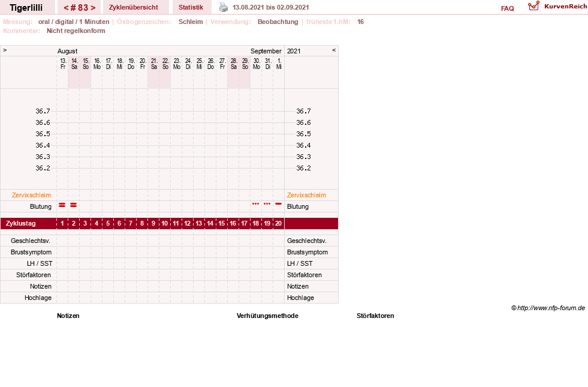Open the Zyklenübersicht tab
The height and width of the screenshot is (387, 588).
pos(134,7)
